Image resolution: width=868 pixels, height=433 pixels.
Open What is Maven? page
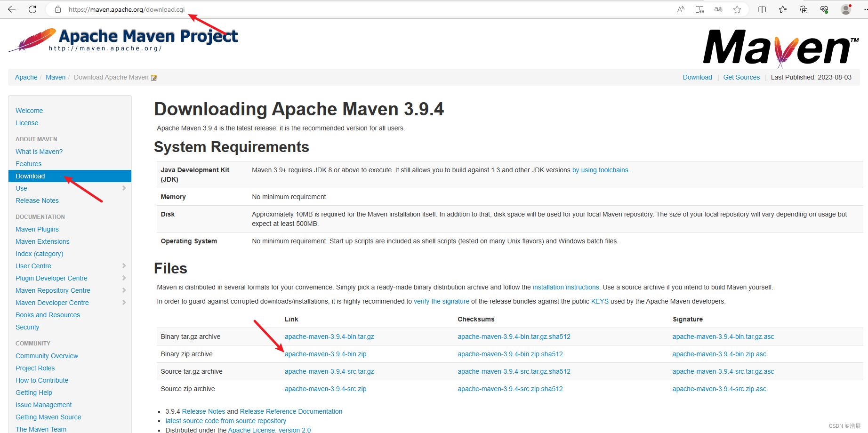point(39,152)
